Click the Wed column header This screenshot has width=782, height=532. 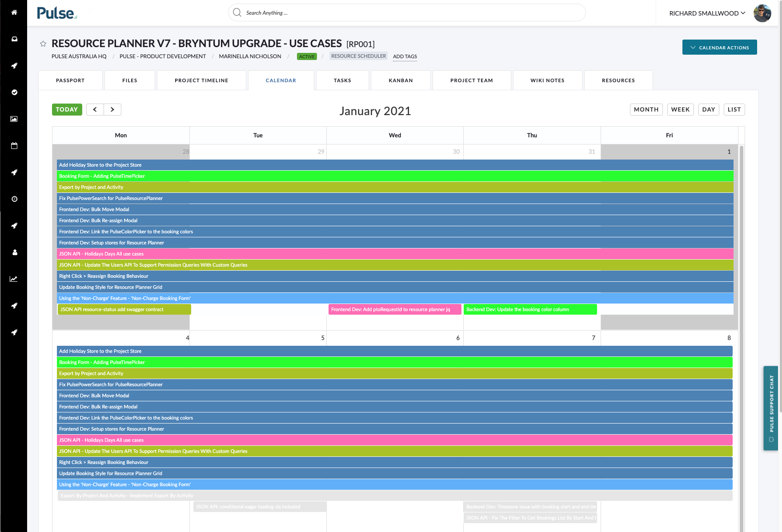tap(395, 135)
